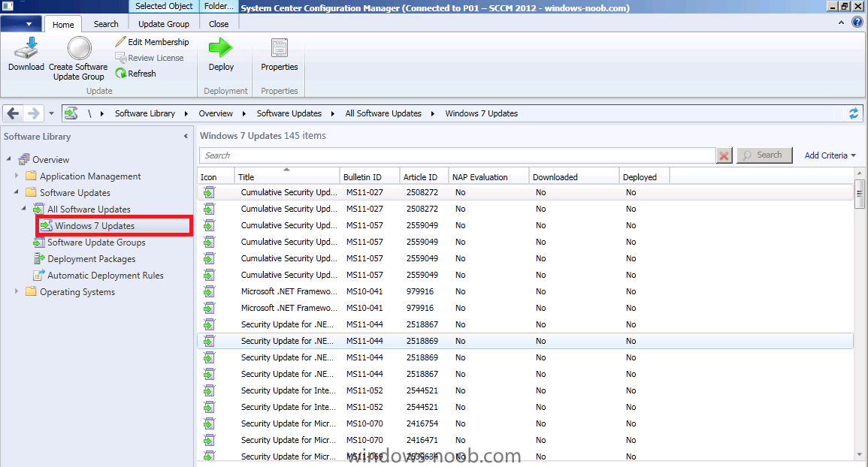Image resolution: width=868 pixels, height=467 pixels.
Task: Open navigation history dropdown
Action: pos(52,113)
